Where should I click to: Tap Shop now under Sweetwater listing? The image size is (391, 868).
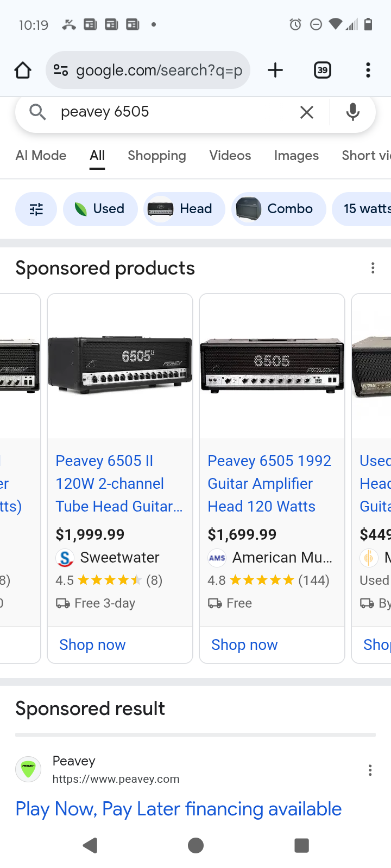click(93, 644)
